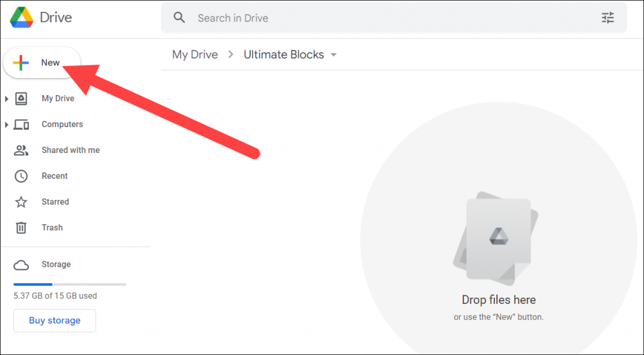Click the storage usage progress bar

click(x=69, y=284)
